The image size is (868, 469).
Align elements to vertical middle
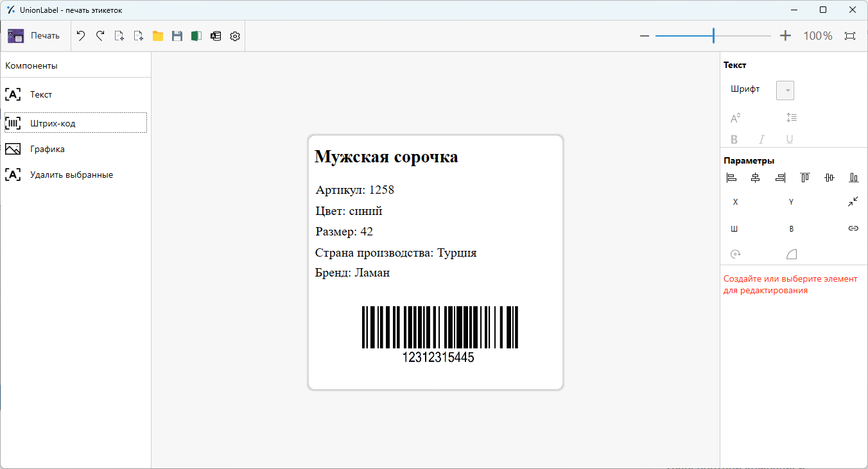829,178
